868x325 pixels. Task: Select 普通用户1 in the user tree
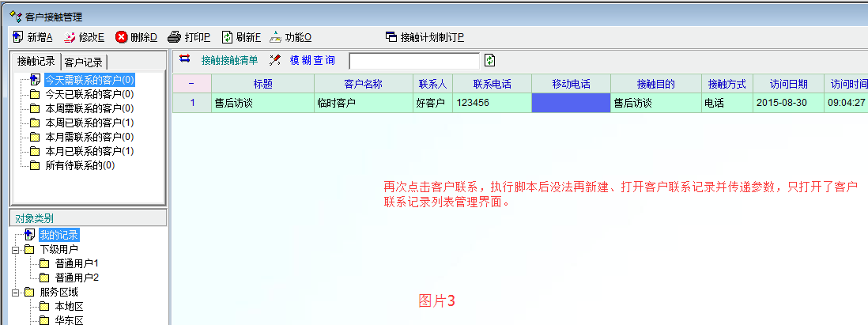coord(77,263)
